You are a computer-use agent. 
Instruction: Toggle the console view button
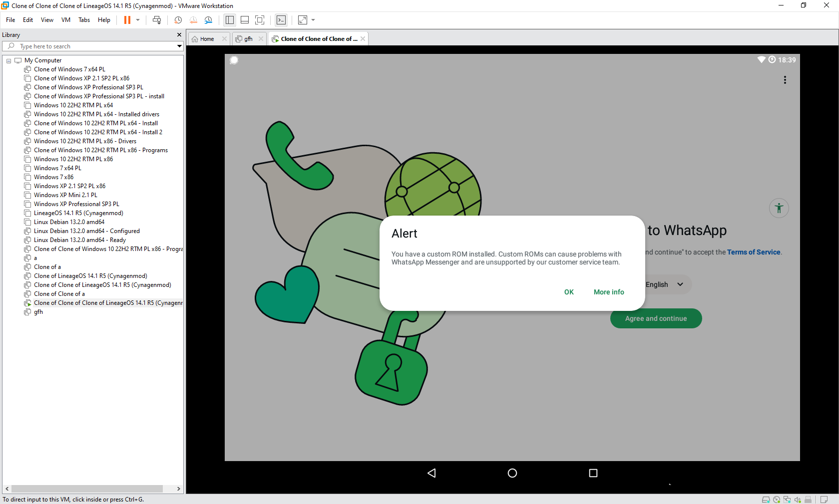tap(282, 20)
